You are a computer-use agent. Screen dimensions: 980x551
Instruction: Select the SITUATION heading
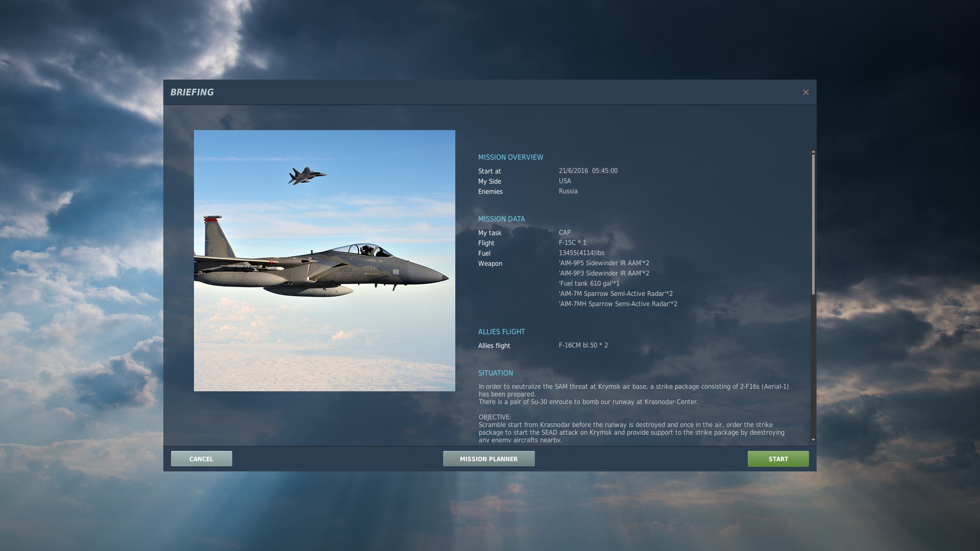pyautogui.click(x=495, y=373)
